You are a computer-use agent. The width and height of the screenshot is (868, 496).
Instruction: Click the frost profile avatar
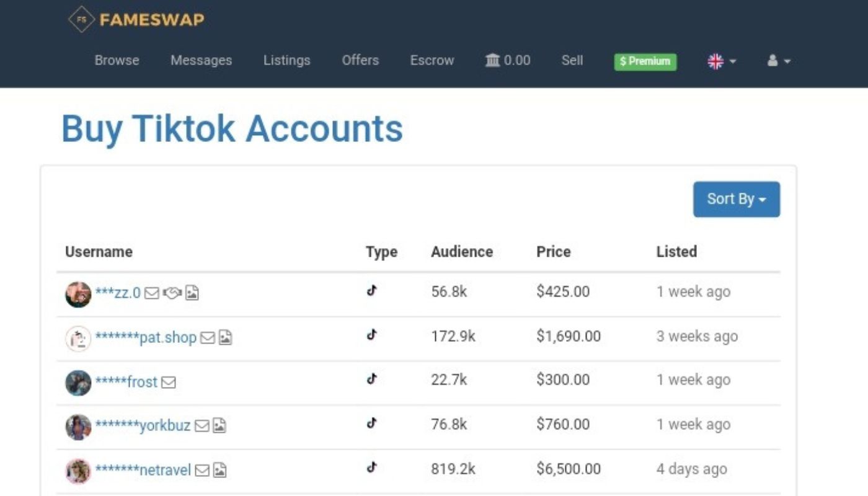[78, 383]
